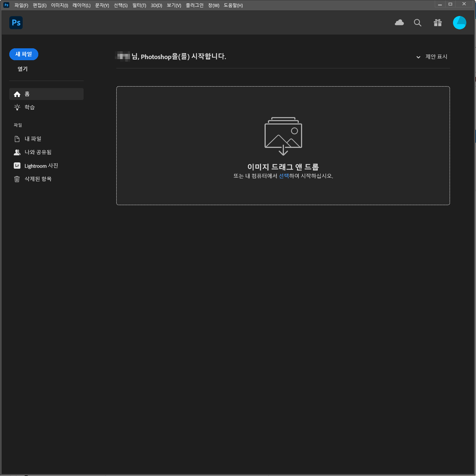Open the 이미지(I) menu
476x476 pixels.
click(59, 5)
